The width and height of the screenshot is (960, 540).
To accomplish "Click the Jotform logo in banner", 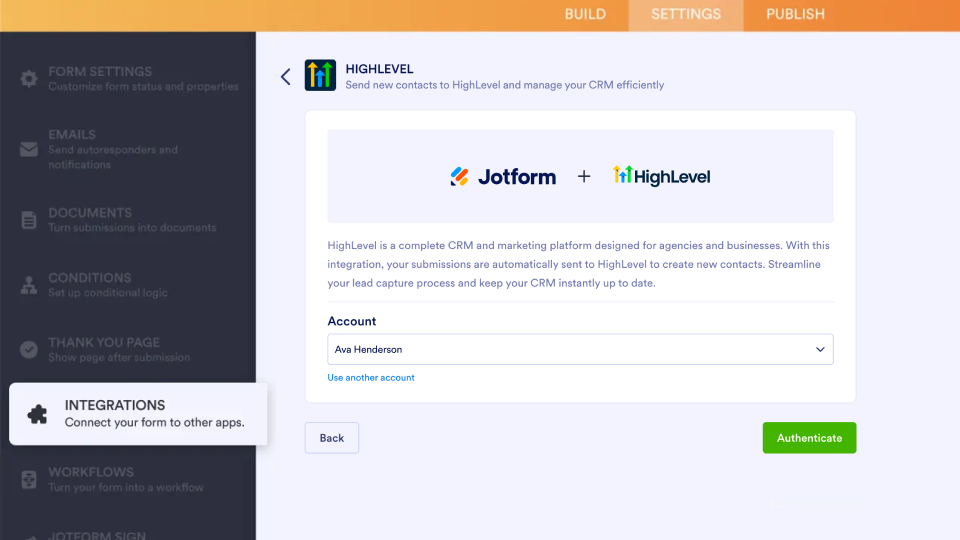I will point(503,177).
